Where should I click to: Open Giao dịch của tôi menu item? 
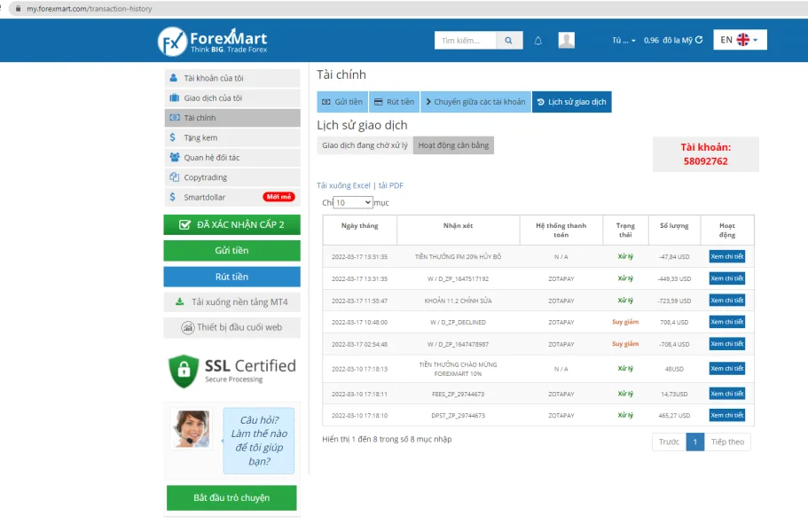point(232,98)
